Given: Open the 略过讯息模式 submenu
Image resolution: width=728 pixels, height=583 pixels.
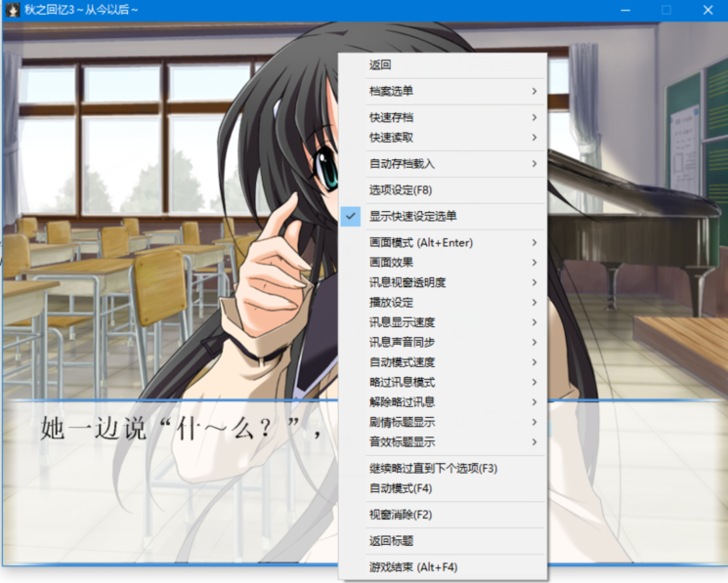Looking at the screenshot, I should tap(443, 382).
